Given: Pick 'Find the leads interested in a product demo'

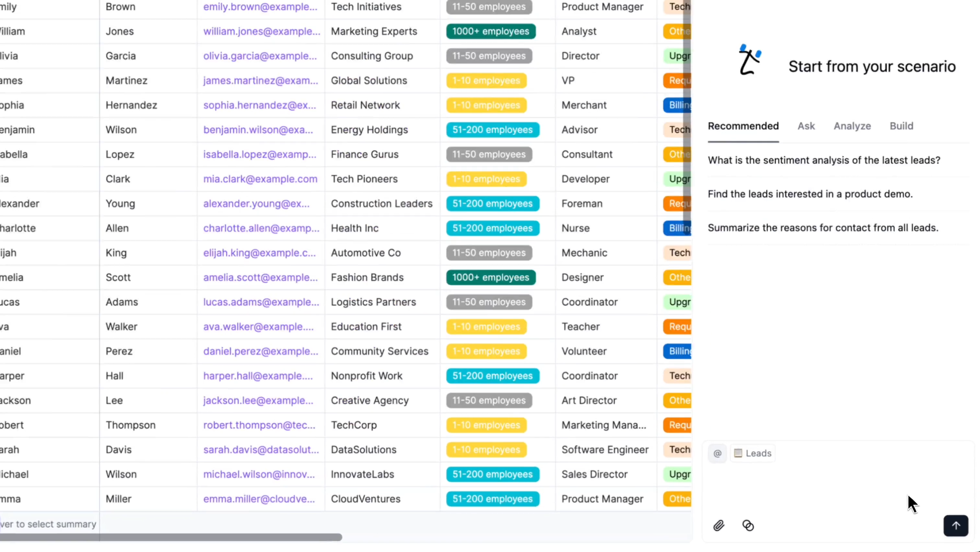Looking at the screenshot, I should (x=810, y=194).
